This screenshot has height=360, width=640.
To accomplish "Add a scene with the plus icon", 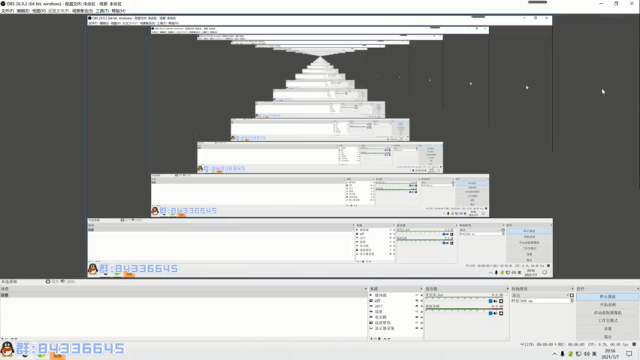I will click(2, 339).
